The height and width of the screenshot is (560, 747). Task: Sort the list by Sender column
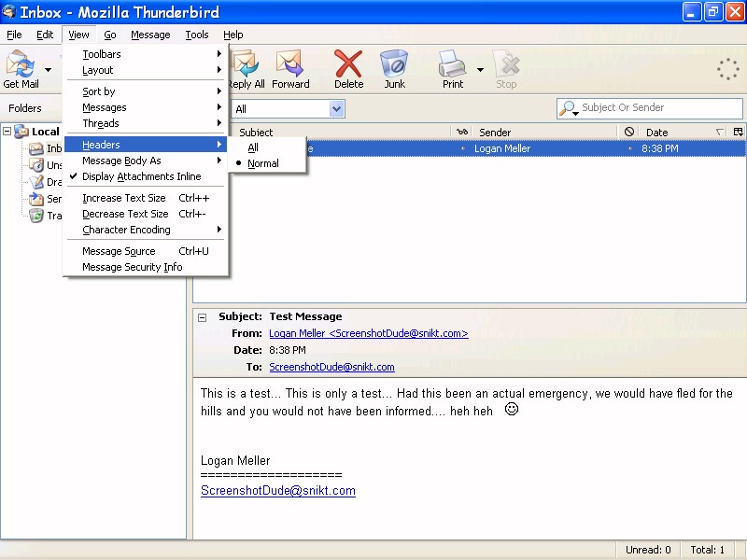point(545,133)
